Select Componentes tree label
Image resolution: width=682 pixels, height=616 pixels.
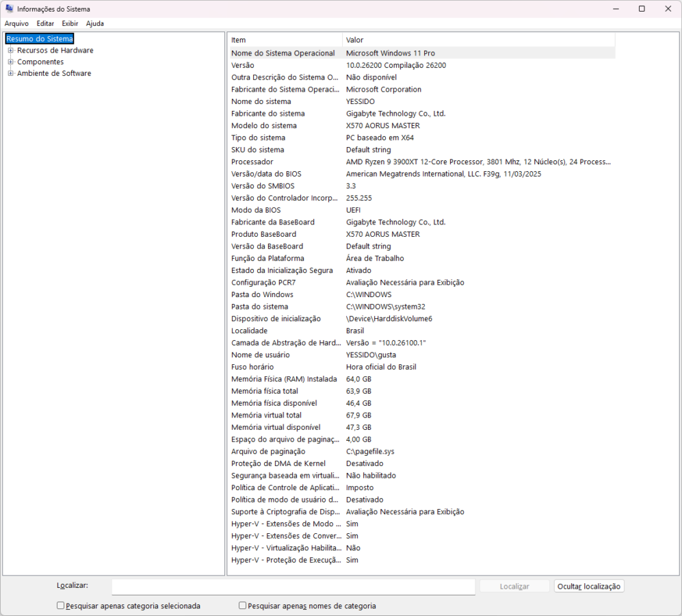click(x=40, y=62)
